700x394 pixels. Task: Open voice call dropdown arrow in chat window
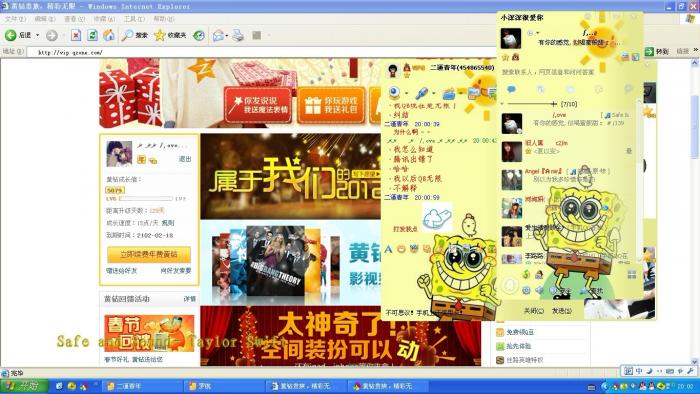click(x=433, y=93)
